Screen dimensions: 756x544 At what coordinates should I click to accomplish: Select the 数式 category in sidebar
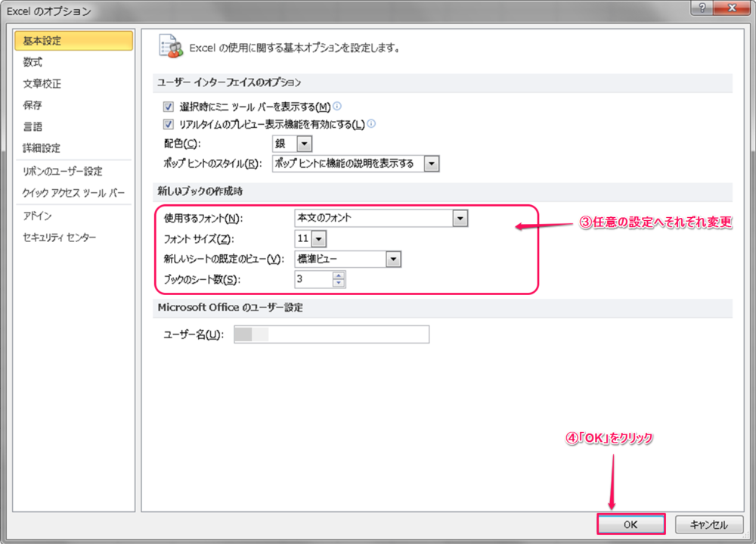click(33, 62)
